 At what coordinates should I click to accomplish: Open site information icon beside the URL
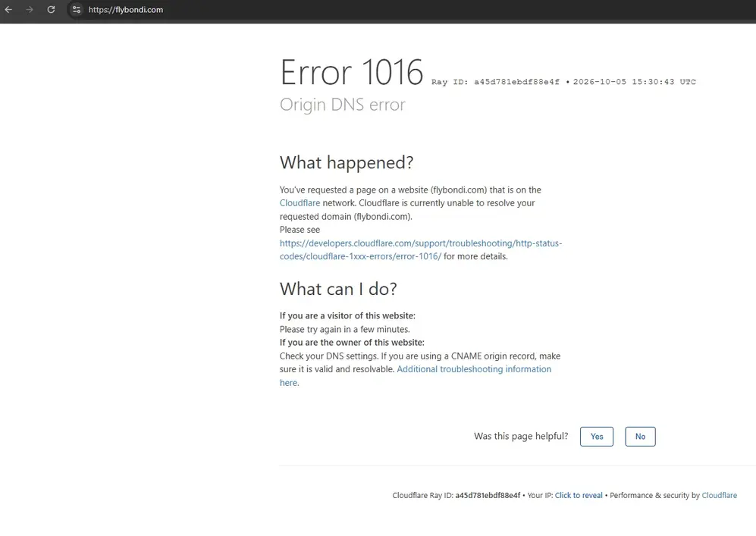[x=76, y=10]
